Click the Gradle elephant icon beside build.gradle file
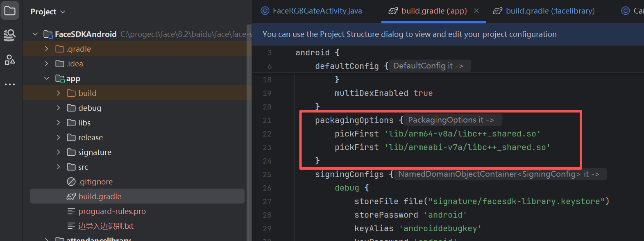 point(71,197)
